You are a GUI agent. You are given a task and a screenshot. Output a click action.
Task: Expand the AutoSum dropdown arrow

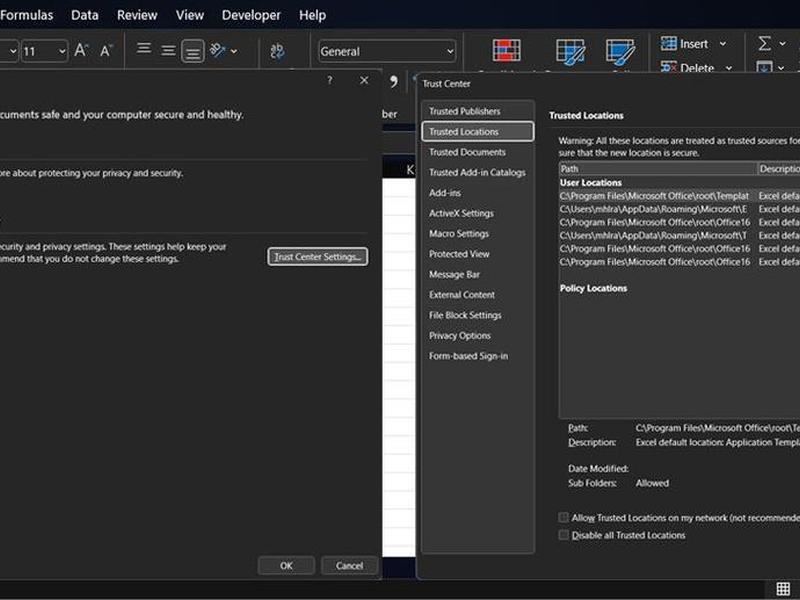click(x=782, y=44)
